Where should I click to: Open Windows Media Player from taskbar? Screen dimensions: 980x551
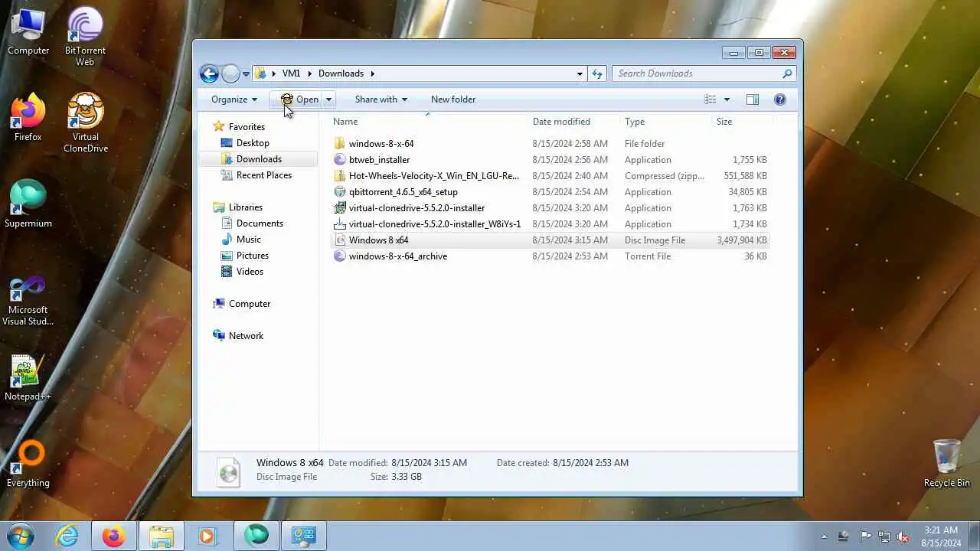208,536
